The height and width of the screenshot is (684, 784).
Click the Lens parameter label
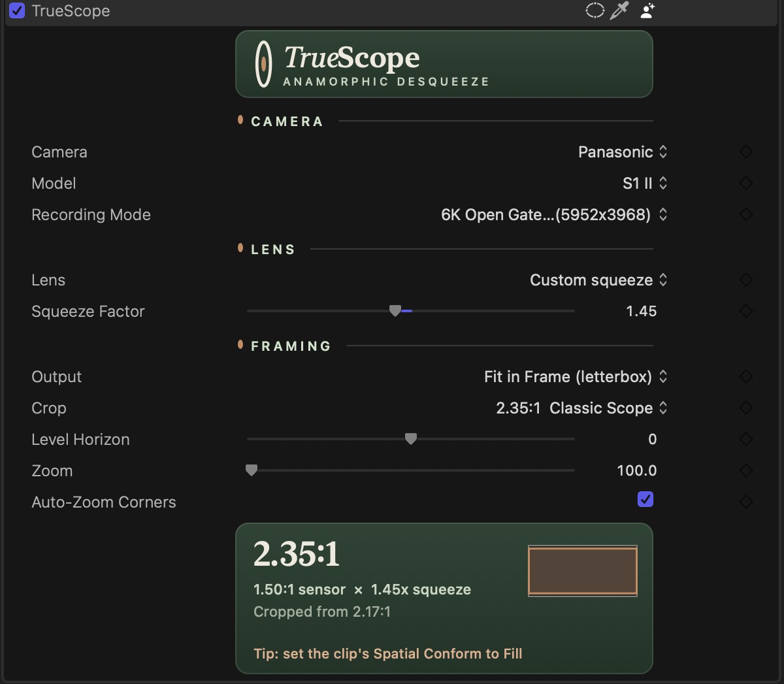48,280
